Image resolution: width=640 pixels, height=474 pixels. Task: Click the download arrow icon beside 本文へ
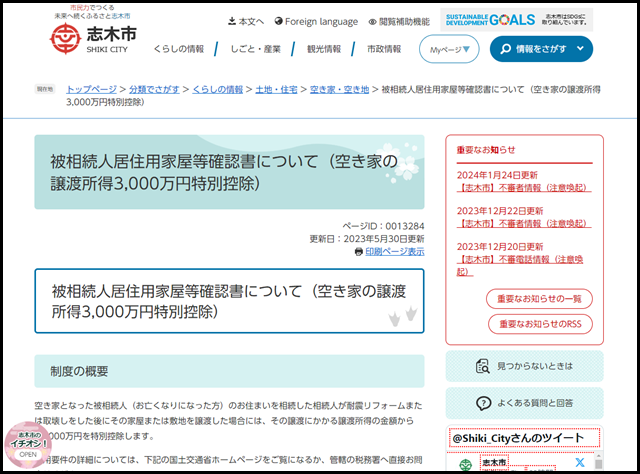(232, 21)
